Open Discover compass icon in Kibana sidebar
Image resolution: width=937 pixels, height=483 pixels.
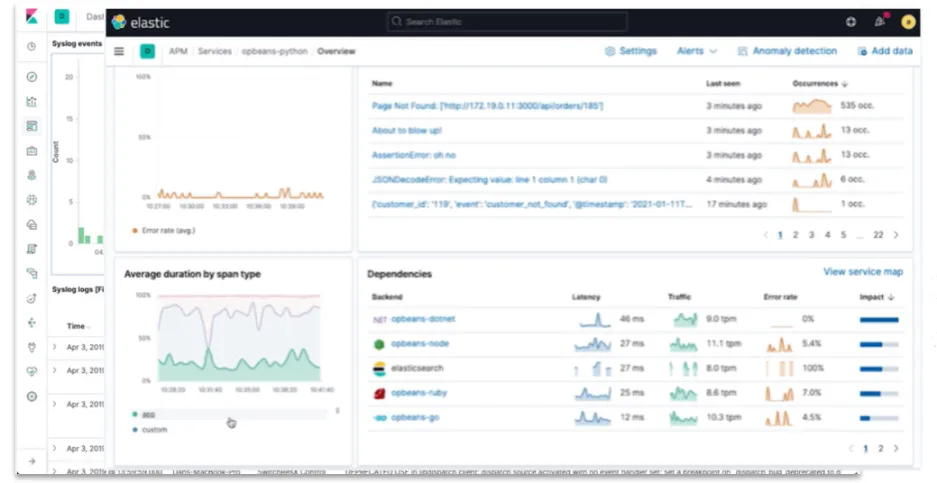click(x=32, y=76)
